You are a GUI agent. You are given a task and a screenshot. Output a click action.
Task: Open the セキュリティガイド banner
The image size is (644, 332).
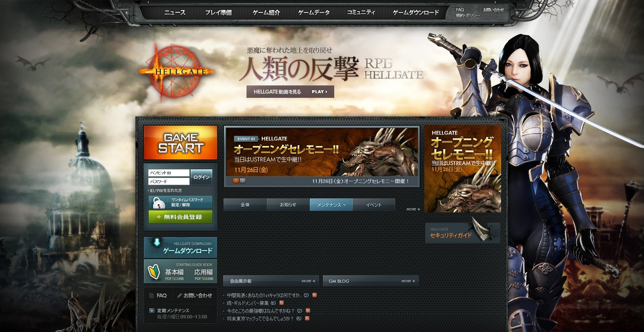click(462, 233)
